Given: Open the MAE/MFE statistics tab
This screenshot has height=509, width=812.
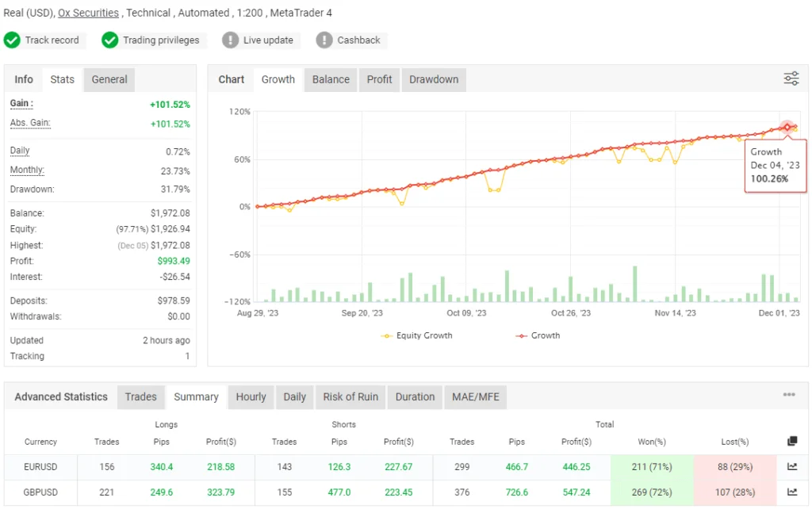Looking at the screenshot, I should [475, 396].
